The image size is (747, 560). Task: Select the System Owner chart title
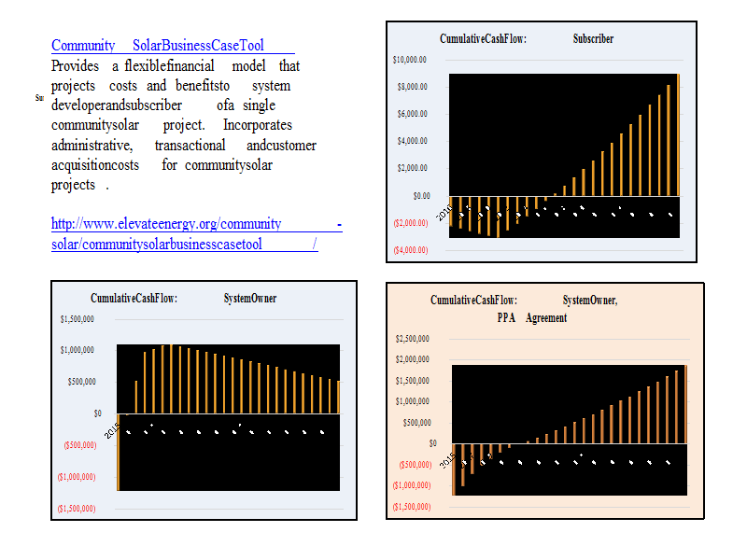pyautogui.click(x=183, y=299)
